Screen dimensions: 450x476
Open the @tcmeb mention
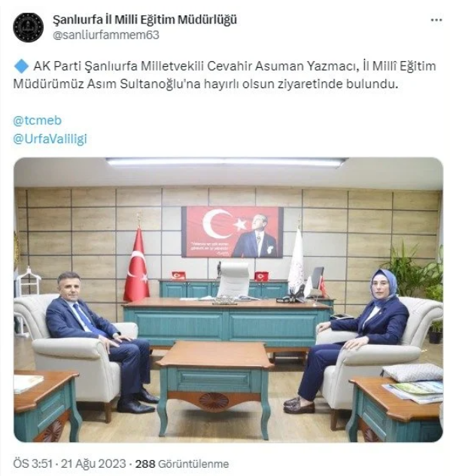coord(38,121)
